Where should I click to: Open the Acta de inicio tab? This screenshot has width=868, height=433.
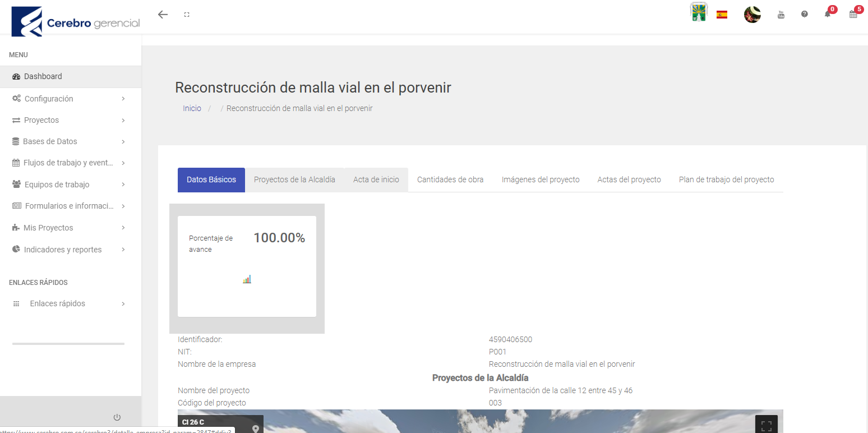coord(376,179)
